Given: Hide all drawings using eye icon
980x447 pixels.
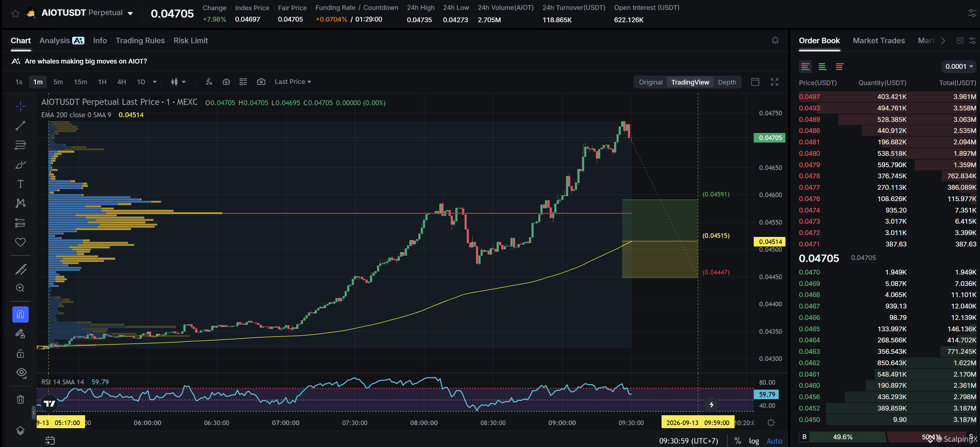Looking at the screenshot, I should click(x=21, y=373).
